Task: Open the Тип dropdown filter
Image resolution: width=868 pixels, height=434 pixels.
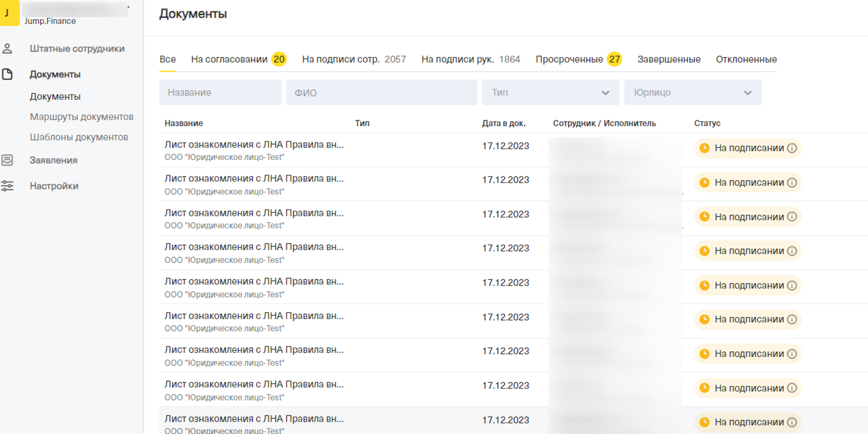Action: coord(550,92)
